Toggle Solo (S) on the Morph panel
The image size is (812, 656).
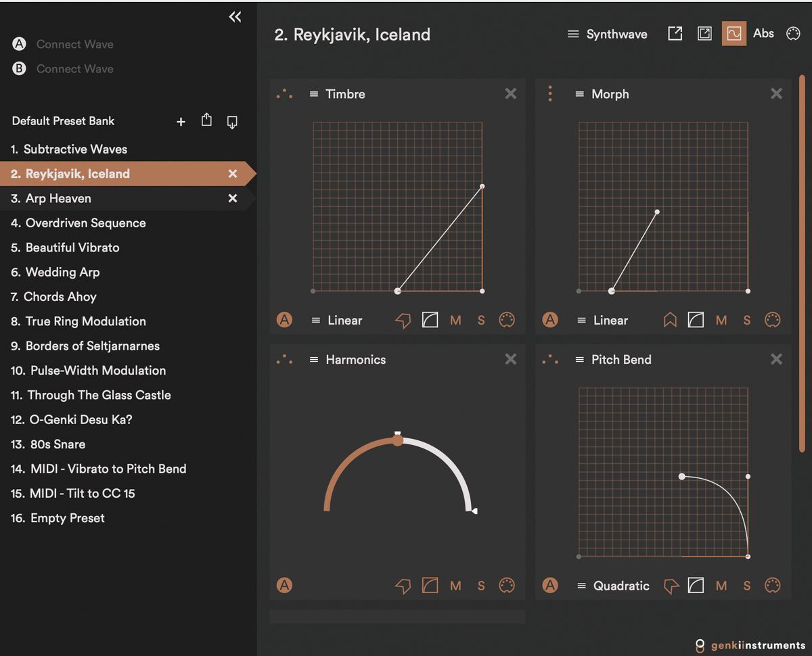point(747,320)
